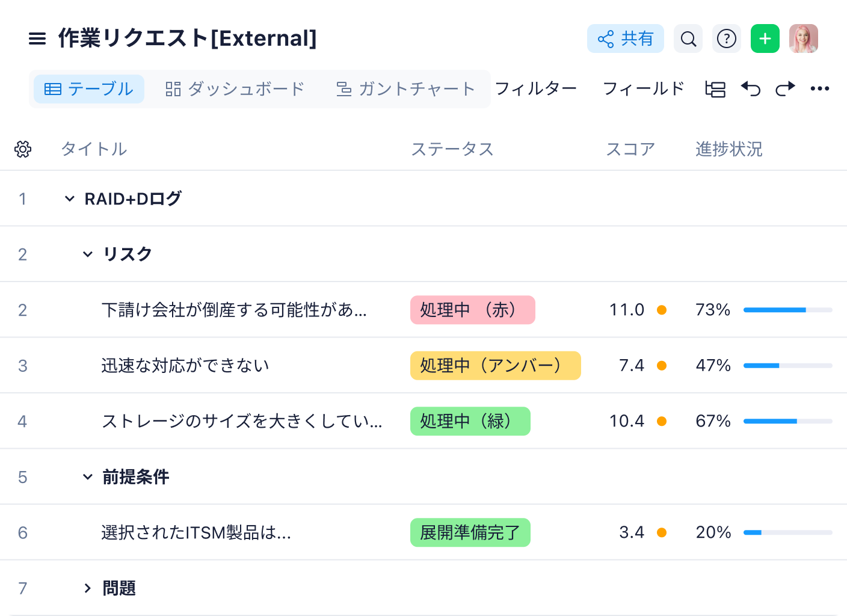Click the green plus add button
Screen dimensions: 847x616
click(765, 39)
